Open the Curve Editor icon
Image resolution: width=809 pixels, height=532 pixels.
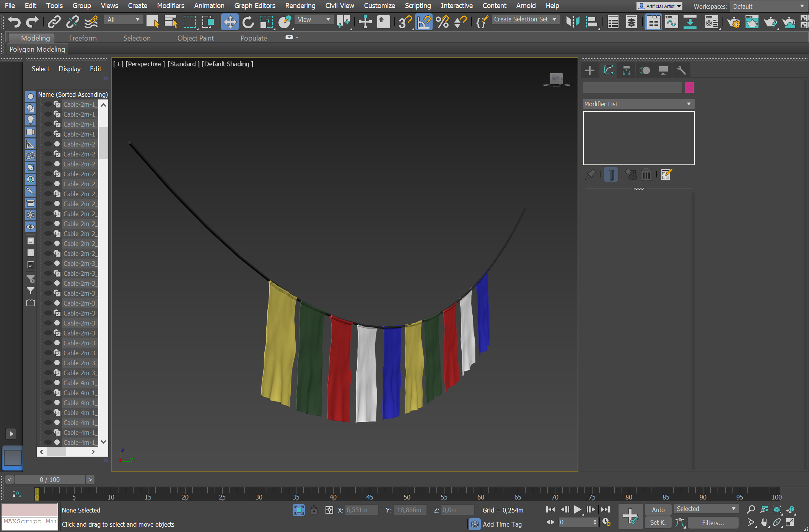pos(671,22)
